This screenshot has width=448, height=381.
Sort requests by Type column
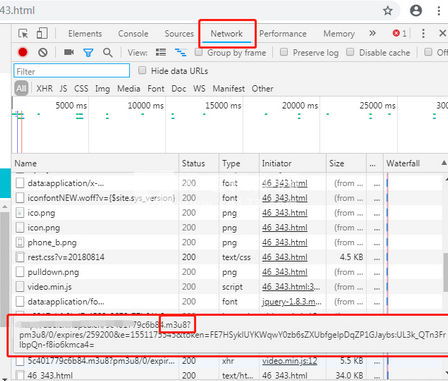pos(239,163)
